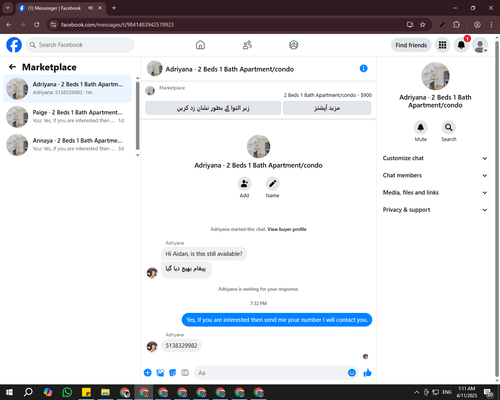Screen dimensions: 500x400
Task: Open the Facebook logo home link
Action: point(14,45)
